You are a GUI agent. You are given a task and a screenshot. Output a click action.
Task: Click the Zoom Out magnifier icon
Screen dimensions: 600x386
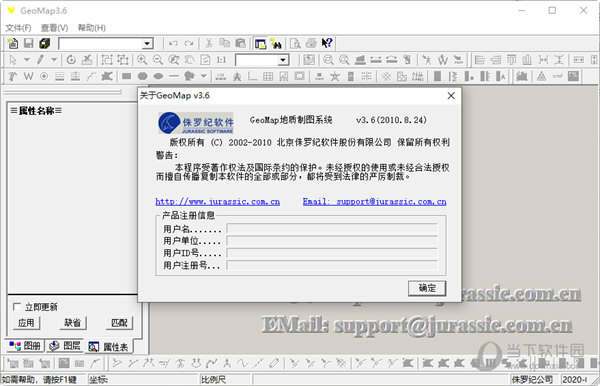tap(158, 60)
